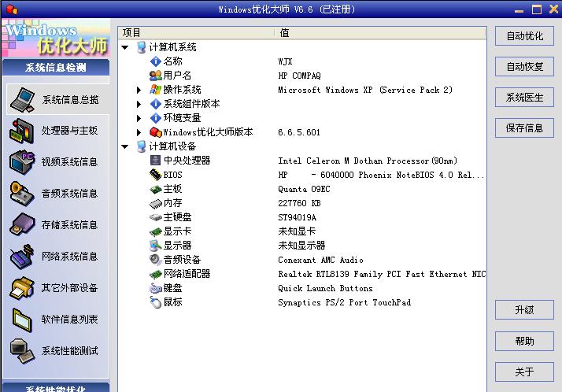Open 存储系统信息 drive icon

(22, 224)
